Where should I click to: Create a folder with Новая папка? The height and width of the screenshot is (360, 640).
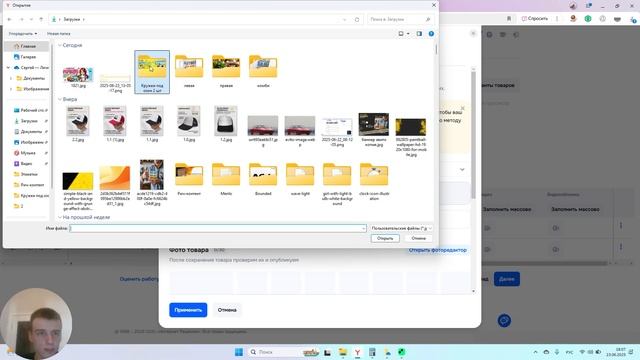click(58, 33)
